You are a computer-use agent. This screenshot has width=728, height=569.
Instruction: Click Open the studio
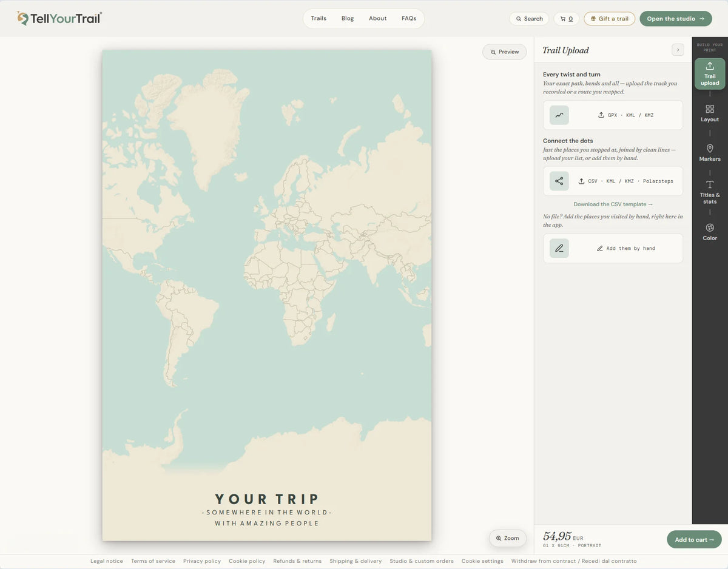click(x=676, y=19)
